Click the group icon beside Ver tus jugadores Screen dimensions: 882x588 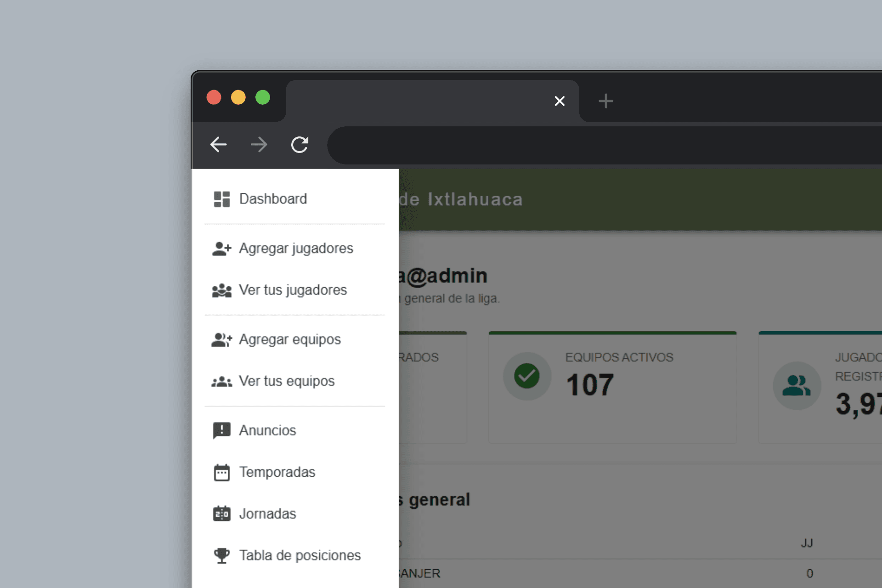click(222, 290)
